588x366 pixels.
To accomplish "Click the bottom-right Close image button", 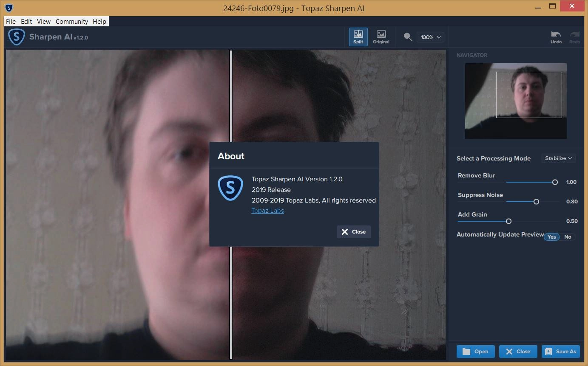I will 518,352.
